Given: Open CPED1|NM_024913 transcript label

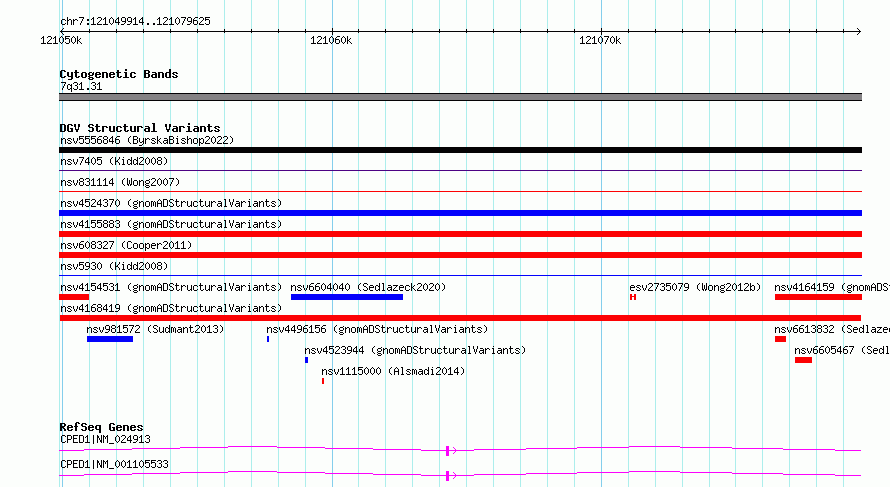Looking at the screenshot, I should pos(106,439).
